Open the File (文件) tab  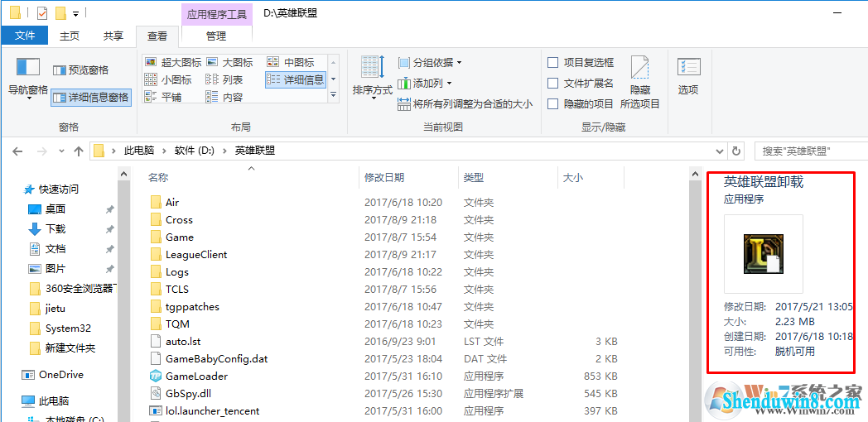[25, 36]
